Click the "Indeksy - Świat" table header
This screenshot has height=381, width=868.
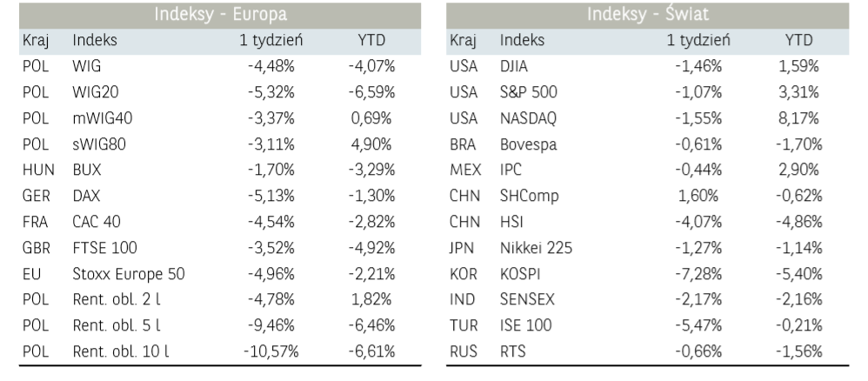(647, 15)
